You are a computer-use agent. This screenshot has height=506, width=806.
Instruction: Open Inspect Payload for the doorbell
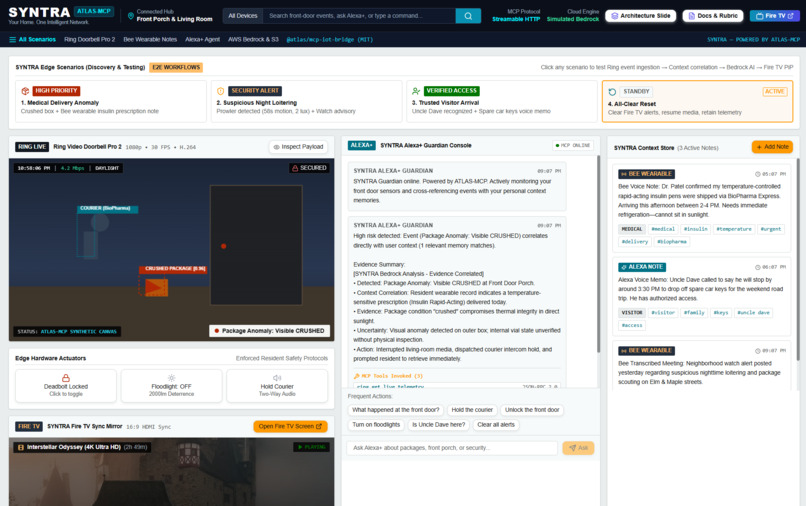coord(299,147)
